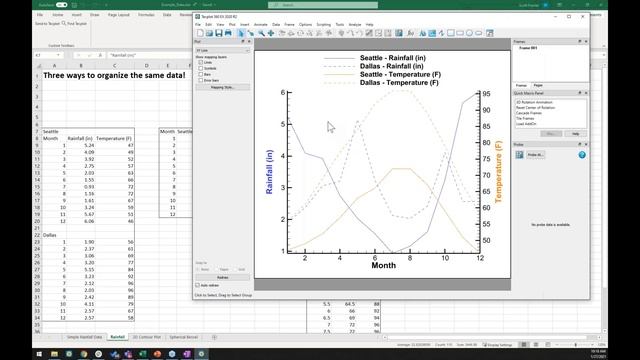Select the Ellipse shape tool
The width and height of the screenshot is (640, 360).
point(478,33)
